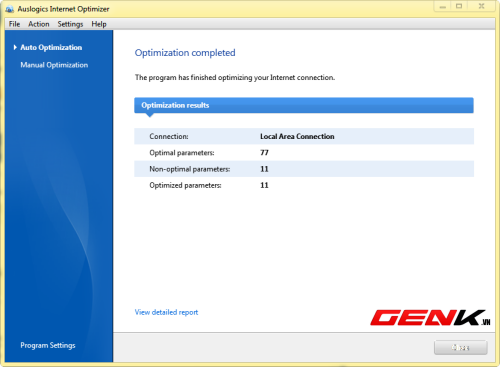Click View detailed report link

166,312
